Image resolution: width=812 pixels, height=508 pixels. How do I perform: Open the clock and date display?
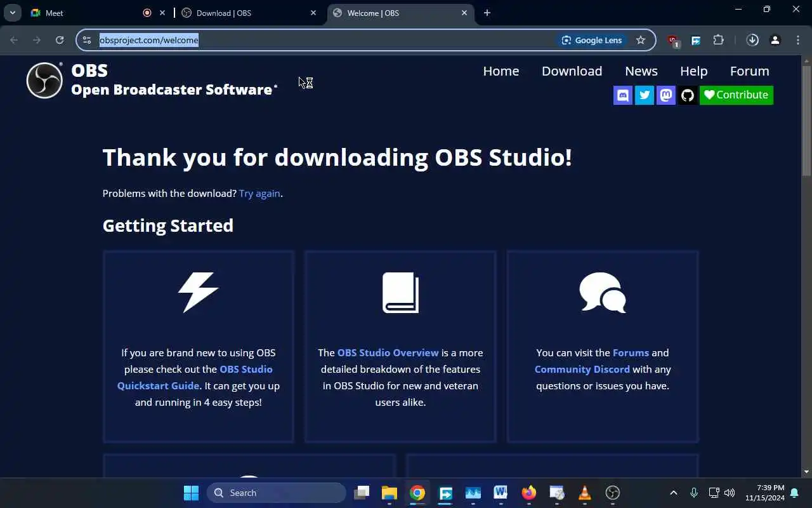[x=764, y=493]
